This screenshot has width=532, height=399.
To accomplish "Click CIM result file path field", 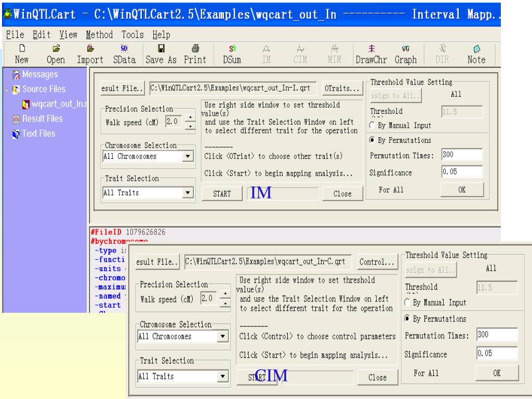I will [x=268, y=262].
